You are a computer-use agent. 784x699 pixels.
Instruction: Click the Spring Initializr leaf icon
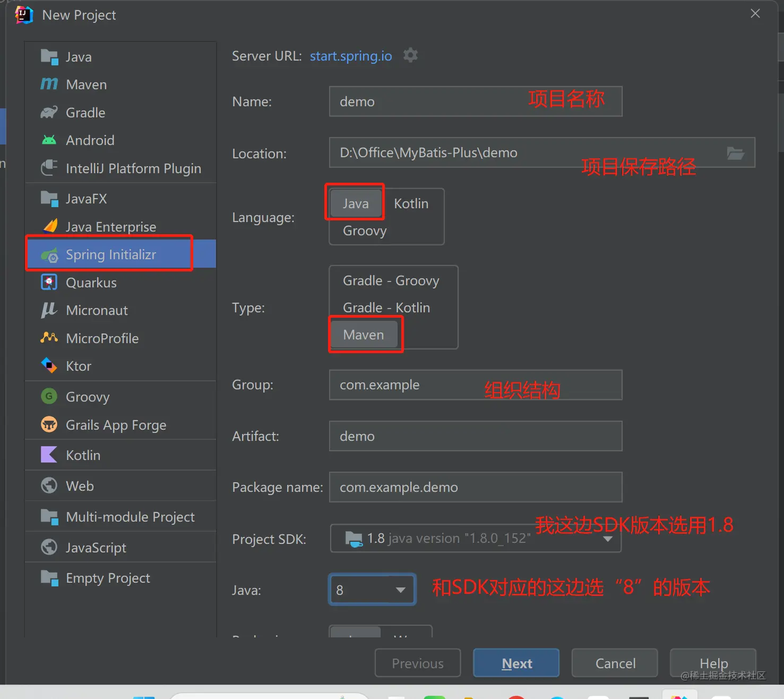pyautogui.click(x=49, y=255)
